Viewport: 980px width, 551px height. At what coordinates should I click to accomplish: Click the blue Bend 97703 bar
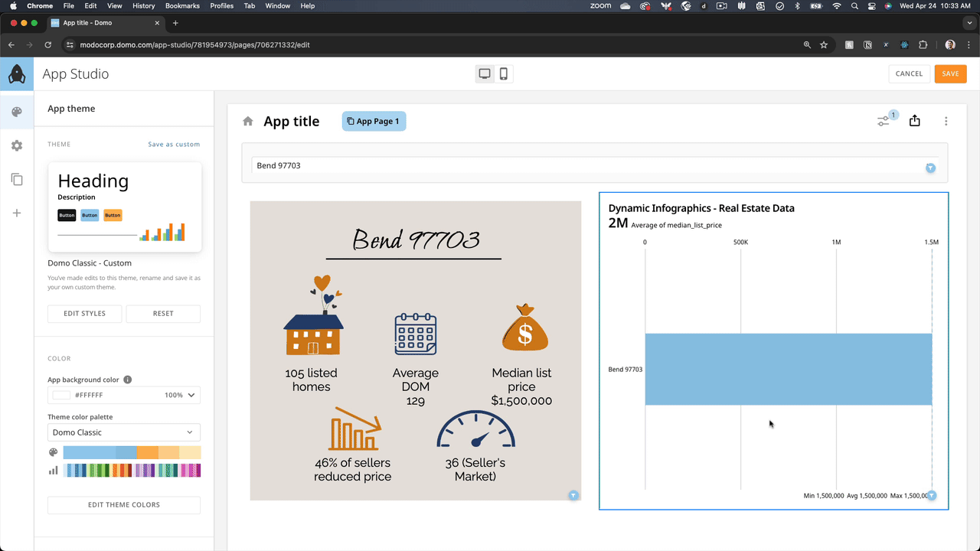coord(788,369)
